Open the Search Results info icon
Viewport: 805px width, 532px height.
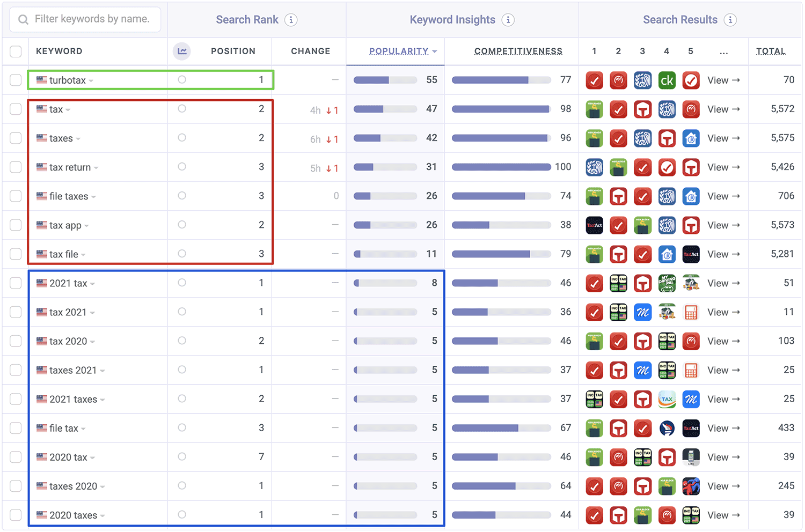[x=730, y=20]
